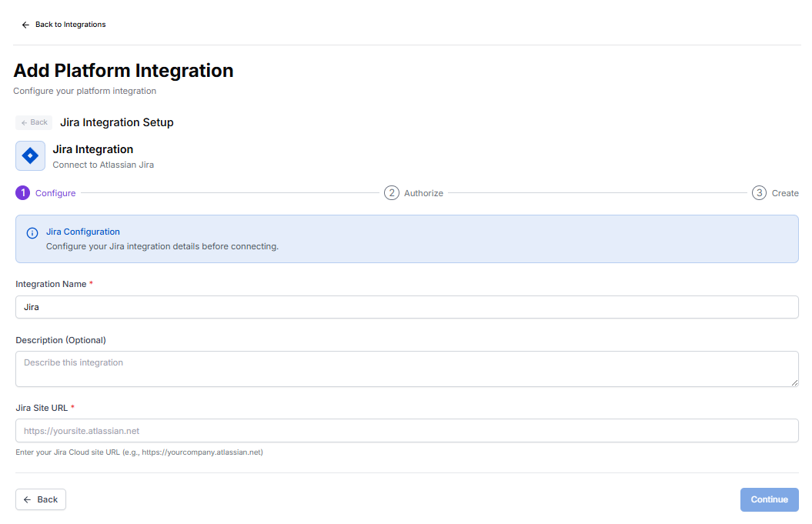812x524 pixels.
Task: Click the Jira Site URL label
Action: [42, 408]
